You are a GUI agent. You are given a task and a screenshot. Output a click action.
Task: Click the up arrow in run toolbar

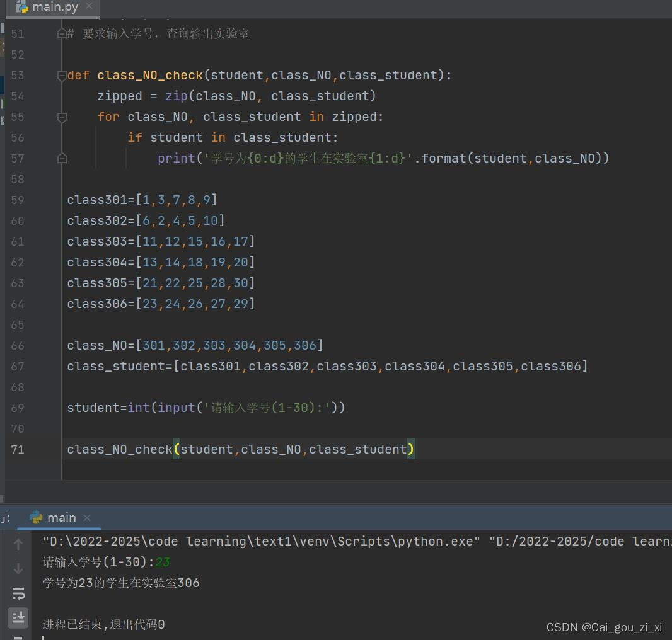pos(18,544)
